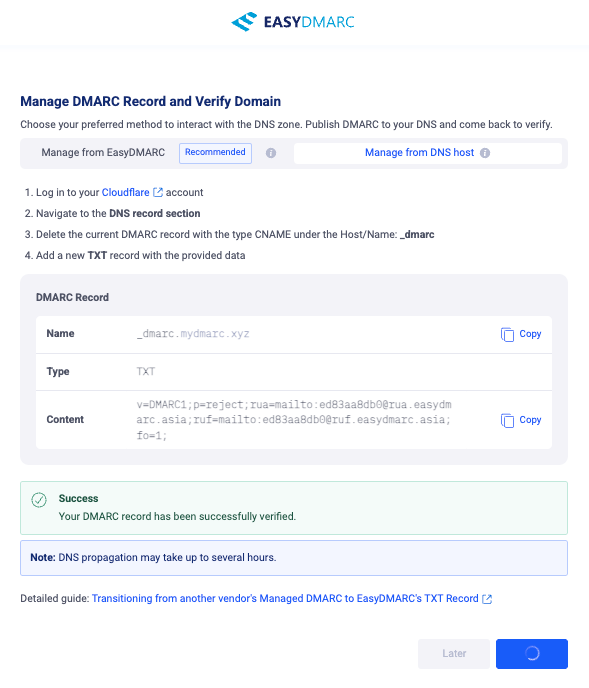Click the Later button
The height and width of the screenshot is (688, 589).
(454, 654)
